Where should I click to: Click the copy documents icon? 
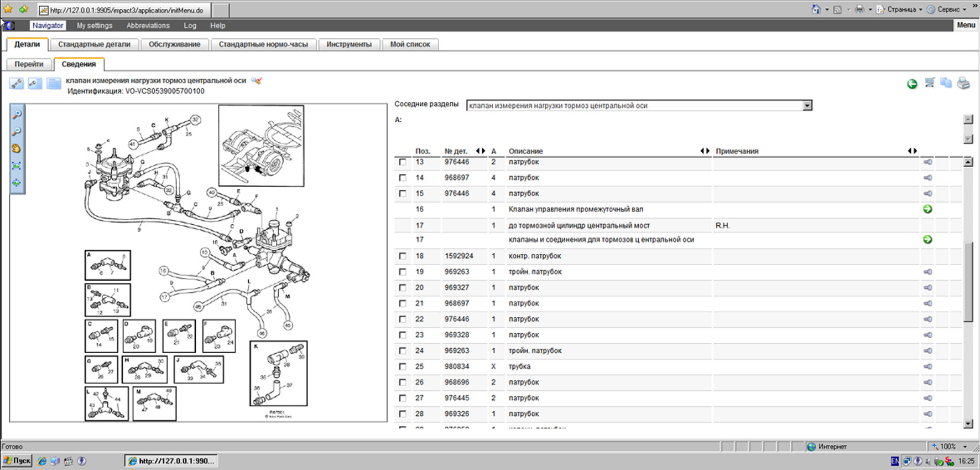coord(946,83)
